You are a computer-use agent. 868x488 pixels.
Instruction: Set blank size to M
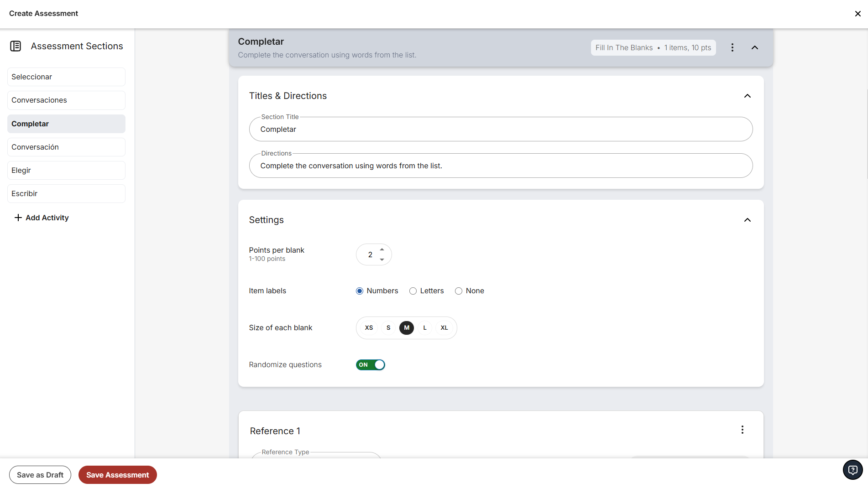click(x=407, y=328)
